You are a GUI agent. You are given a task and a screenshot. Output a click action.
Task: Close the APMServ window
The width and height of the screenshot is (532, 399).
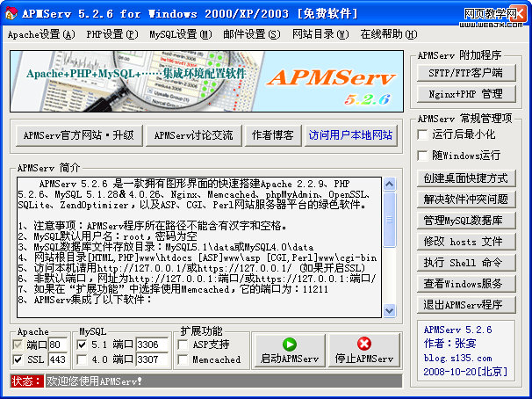pos(519,13)
